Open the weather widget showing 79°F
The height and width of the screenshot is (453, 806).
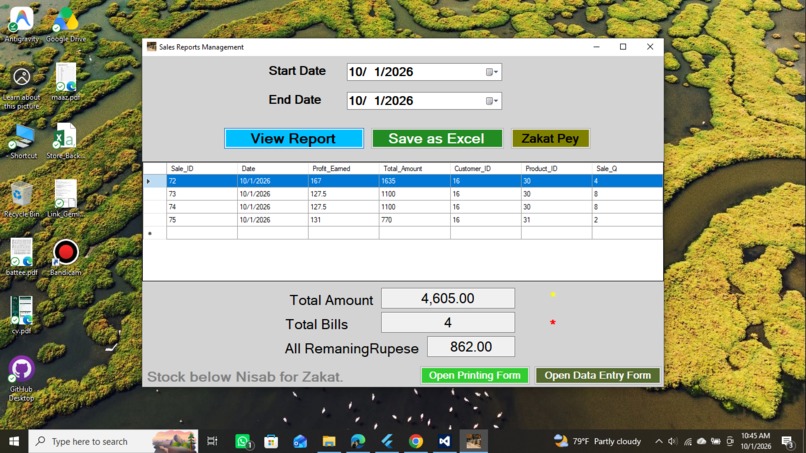597,441
